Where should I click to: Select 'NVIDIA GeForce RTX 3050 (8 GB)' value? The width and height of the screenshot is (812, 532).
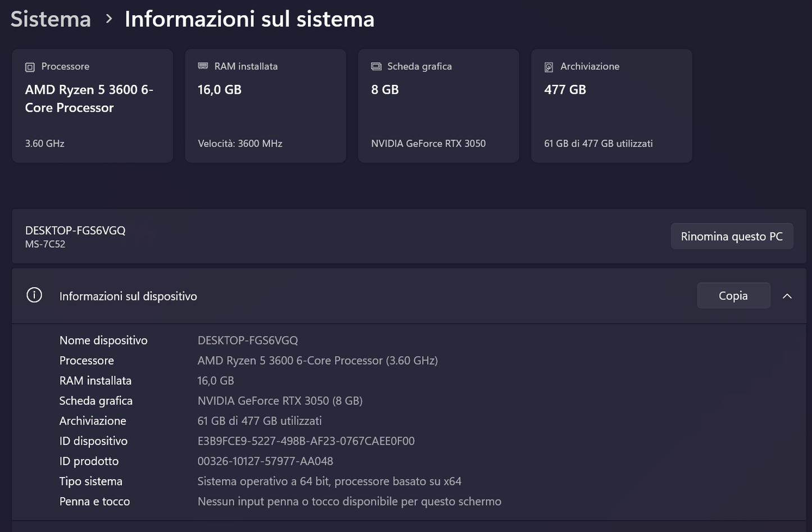click(280, 401)
